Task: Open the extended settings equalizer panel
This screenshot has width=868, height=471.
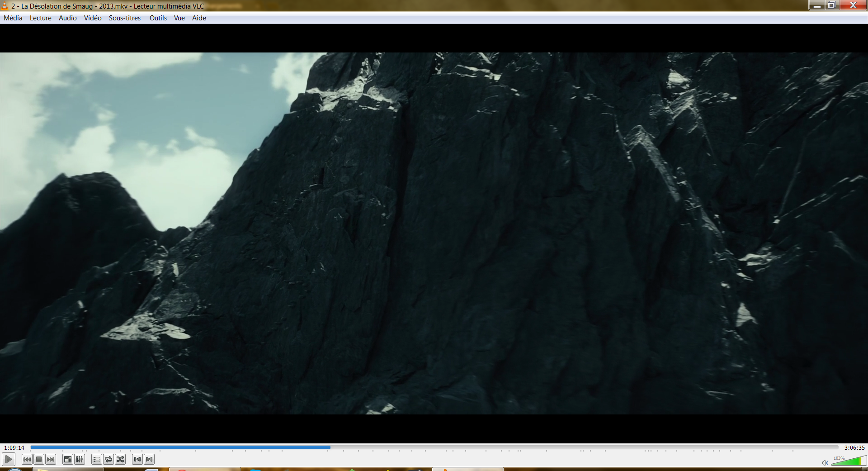Action: tap(80, 459)
